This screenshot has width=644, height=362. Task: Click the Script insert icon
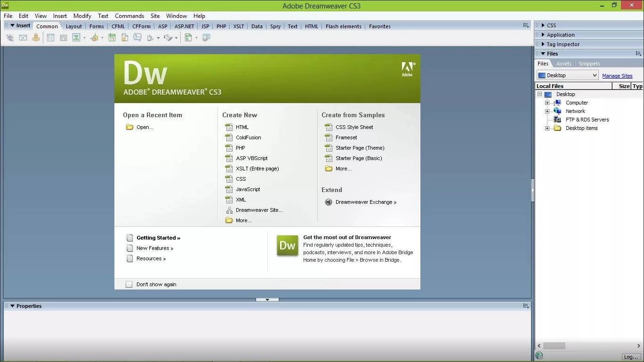(168, 38)
